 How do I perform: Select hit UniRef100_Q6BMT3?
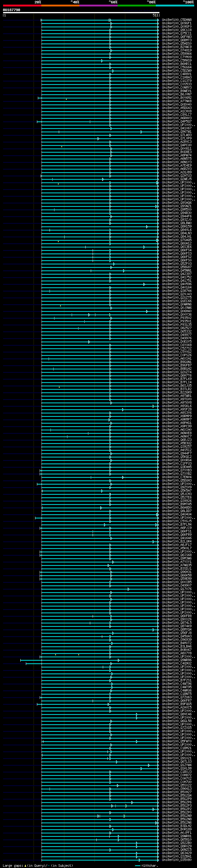coord(177,40)
